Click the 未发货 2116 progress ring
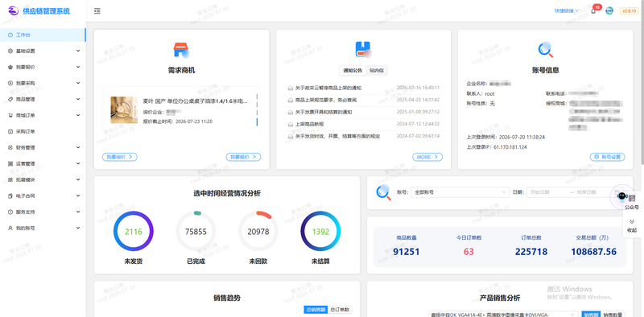This screenshot has height=317, width=644. tap(134, 232)
